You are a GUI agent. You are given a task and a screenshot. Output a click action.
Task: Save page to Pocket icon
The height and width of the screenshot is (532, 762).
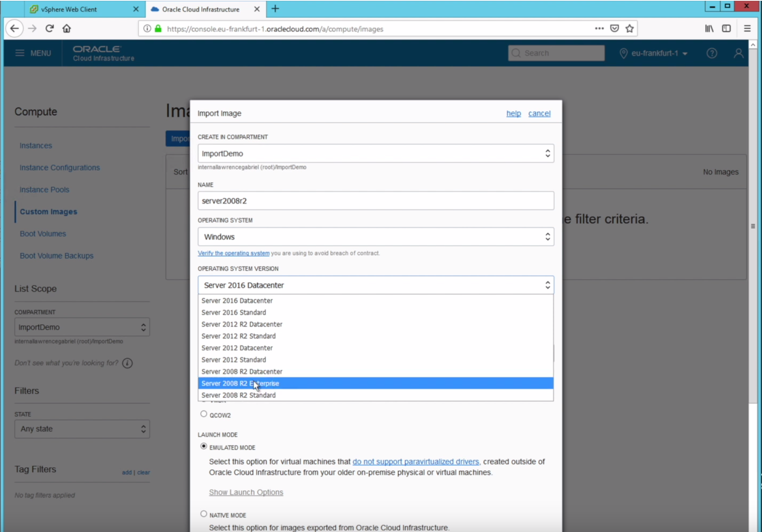pos(615,29)
